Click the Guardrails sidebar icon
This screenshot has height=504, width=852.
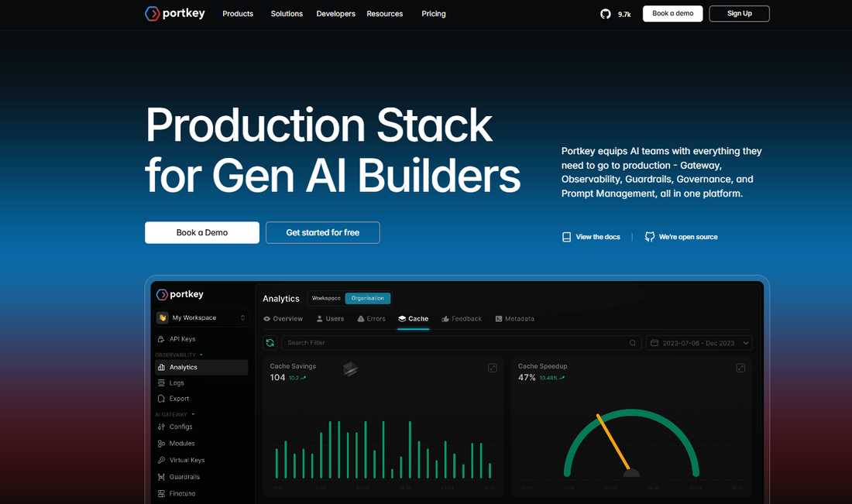161,477
